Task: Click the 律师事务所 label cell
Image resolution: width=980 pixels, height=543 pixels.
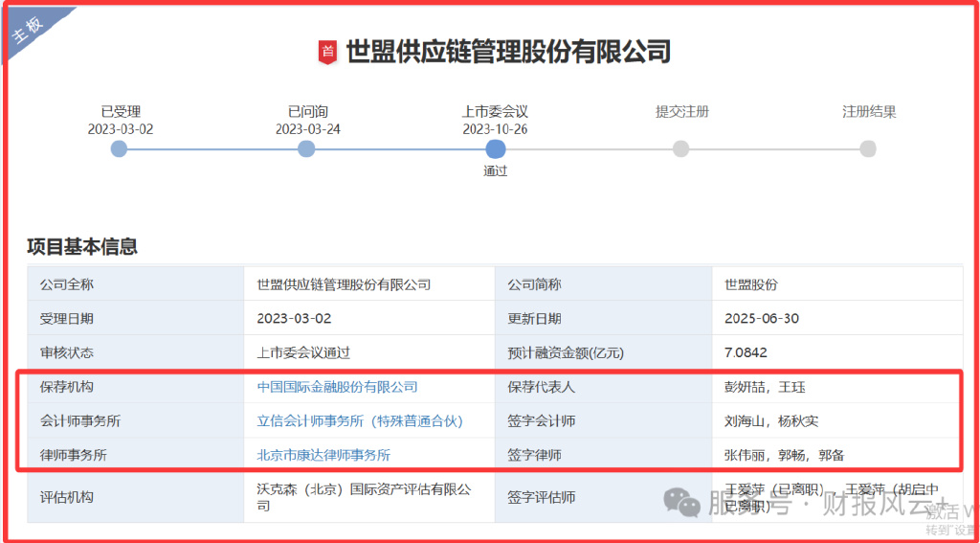Action: click(136, 455)
